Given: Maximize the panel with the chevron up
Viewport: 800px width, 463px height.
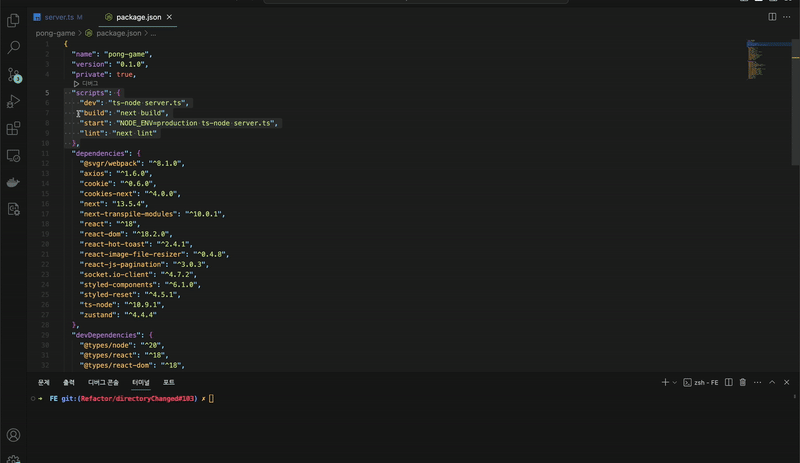Looking at the screenshot, I should click(772, 382).
